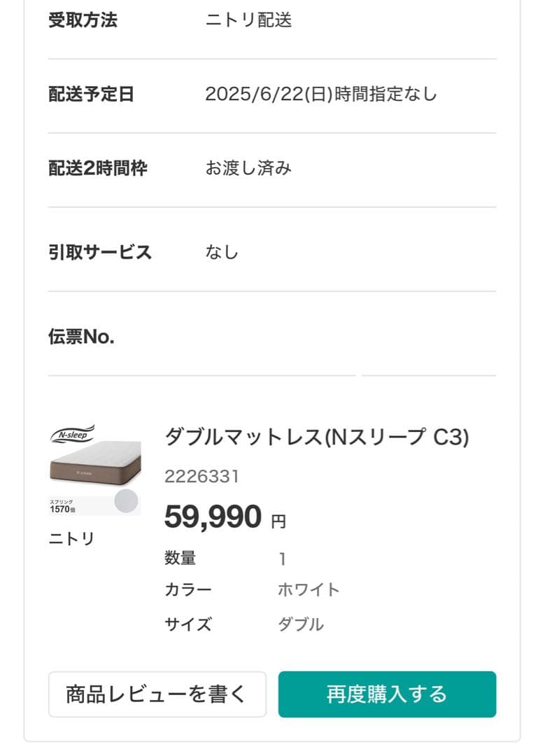Select the gray color swatch on thumbnail
Image resolution: width=545 pixels, height=756 pixels.
[x=126, y=501]
